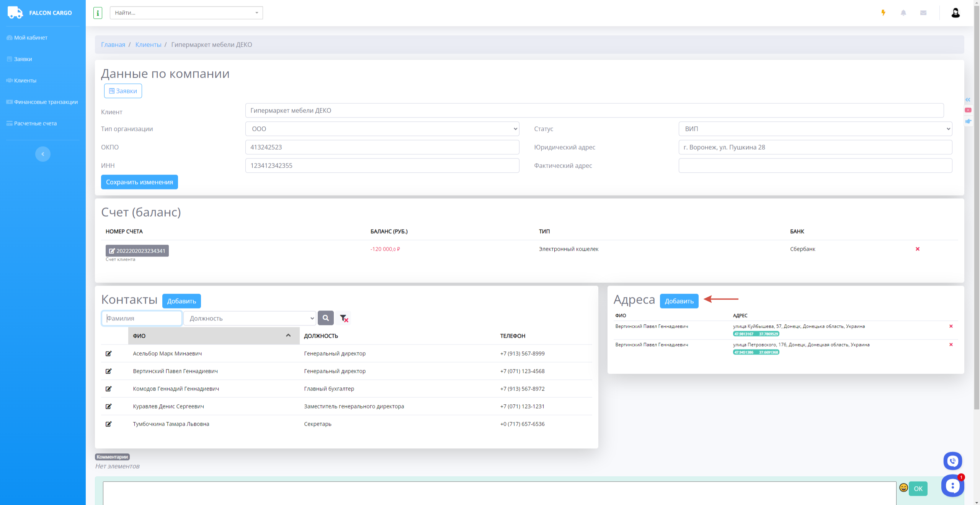This screenshot has width=980, height=505.
Task: Clear contact filters with funnel icon
Action: (344, 318)
